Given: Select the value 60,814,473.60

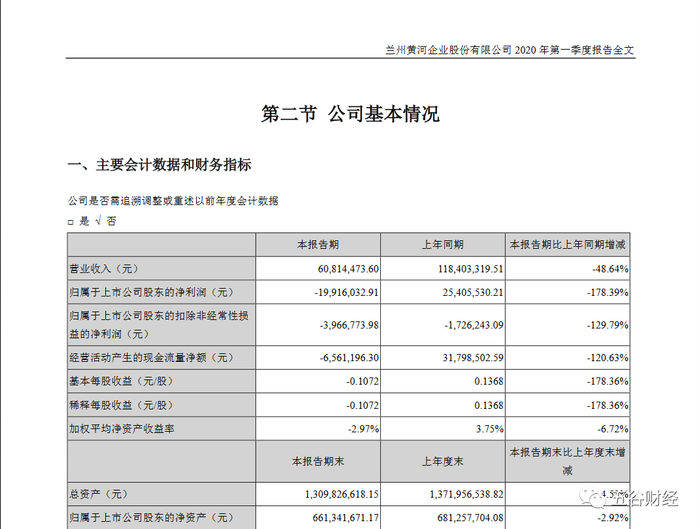Looking at the screenshot, I should click(x=348, y=269).
